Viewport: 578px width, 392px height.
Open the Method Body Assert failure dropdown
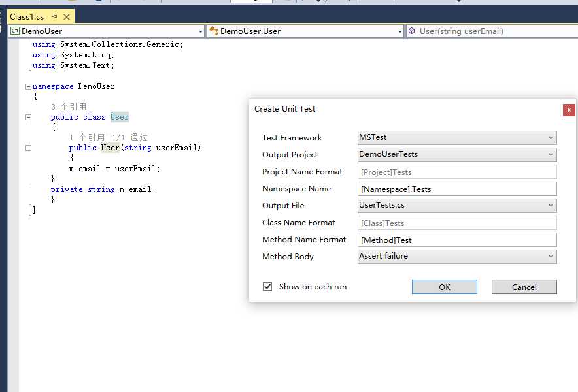click(x=457, y=256)
